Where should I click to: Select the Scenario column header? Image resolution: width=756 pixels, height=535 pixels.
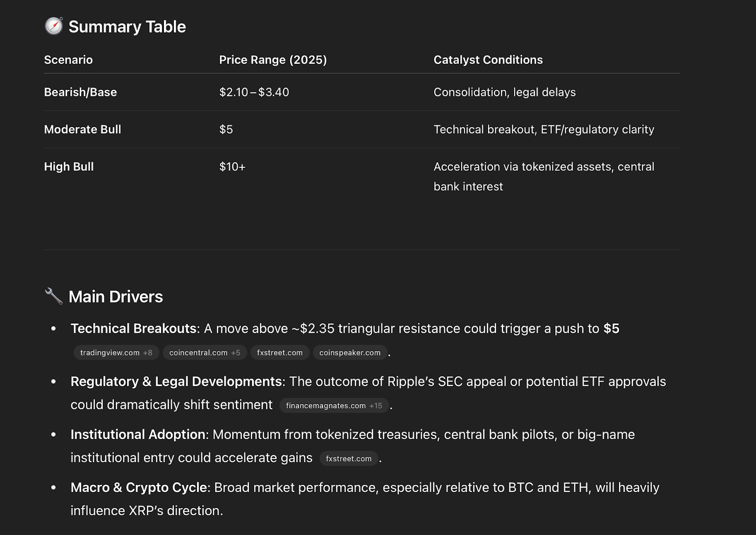pyautogui.click(x=69, y=60)
